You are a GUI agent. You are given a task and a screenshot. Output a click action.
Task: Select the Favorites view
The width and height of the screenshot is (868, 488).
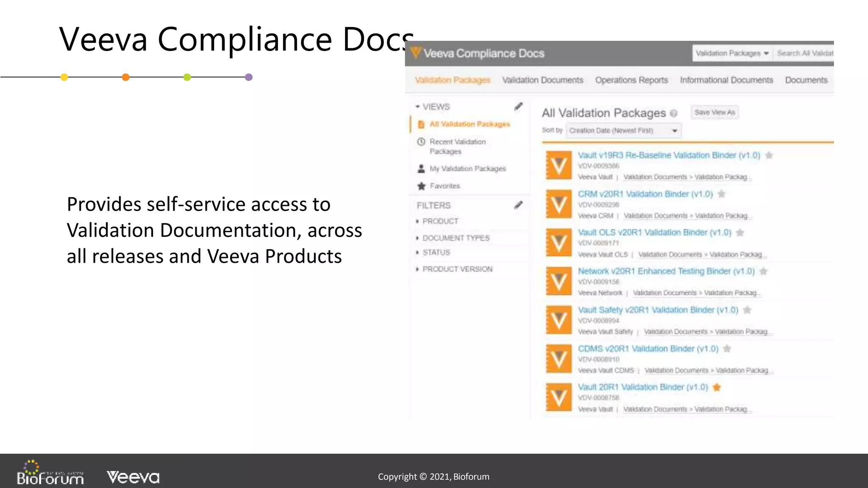click(x=445, y=186)
